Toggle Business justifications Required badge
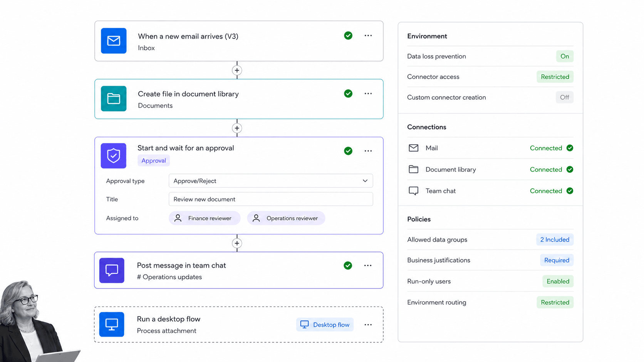The height and width of the screenshot is (362, 644). coord(557,260)
